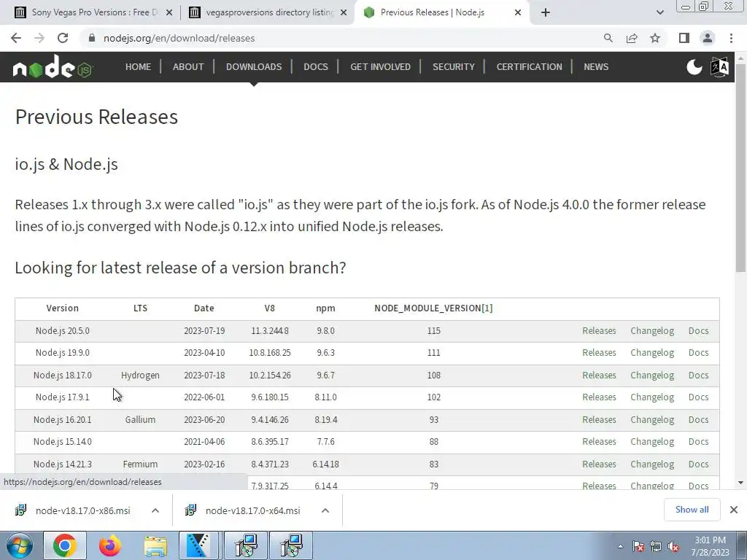The height and width of the screenshot is (560, 747).
Task: Open Vegas Pro icon in taskbar
Action: pos(198,545)
